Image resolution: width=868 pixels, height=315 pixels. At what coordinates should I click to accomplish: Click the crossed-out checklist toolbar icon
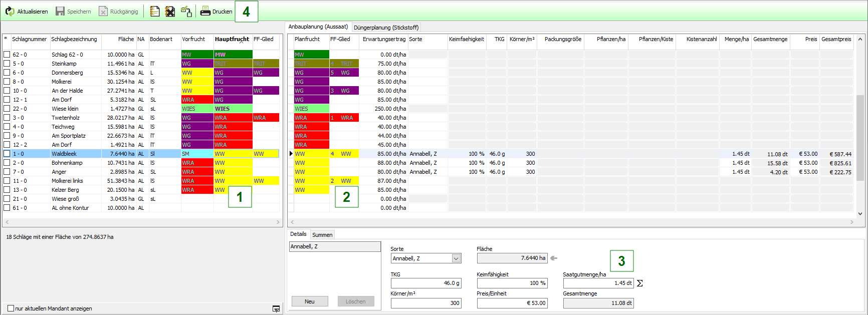(x=170, y=11)
